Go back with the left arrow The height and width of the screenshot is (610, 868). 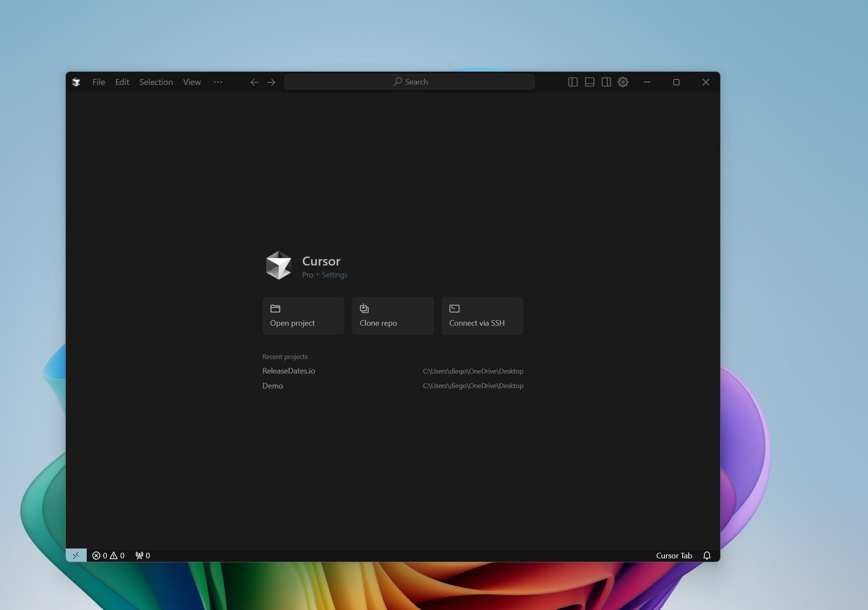tap(254, 82)
